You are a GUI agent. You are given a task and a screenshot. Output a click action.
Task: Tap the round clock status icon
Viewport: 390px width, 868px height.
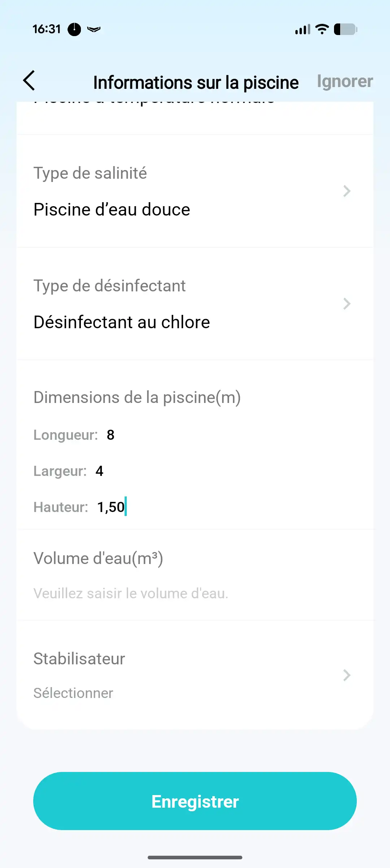[x=74, y=29]
